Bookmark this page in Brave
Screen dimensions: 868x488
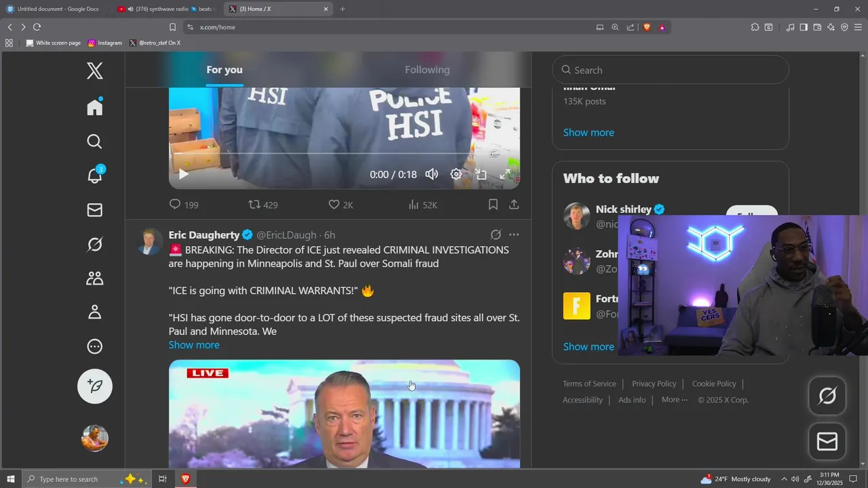tap(172, 27)
